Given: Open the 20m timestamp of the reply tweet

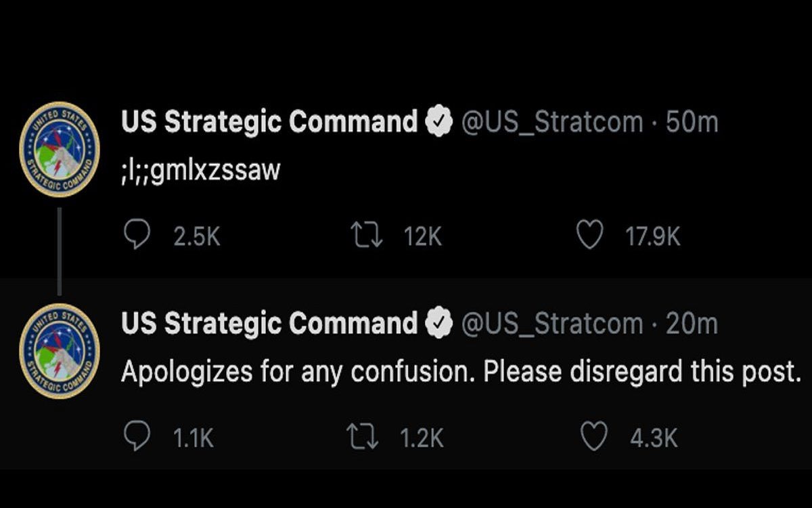Looking at the screenshot, I should 692,324.
